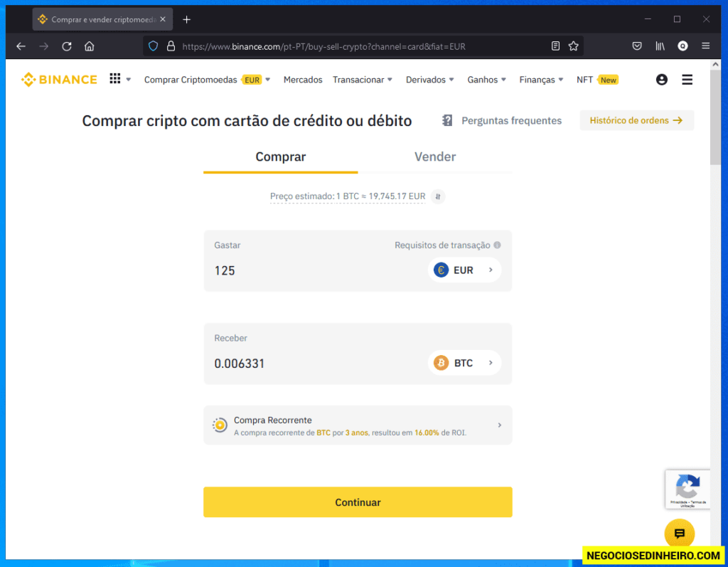This screenshot has height=567, width=728.
Task: Click the padlock site info icon
Action: point(171,46)
